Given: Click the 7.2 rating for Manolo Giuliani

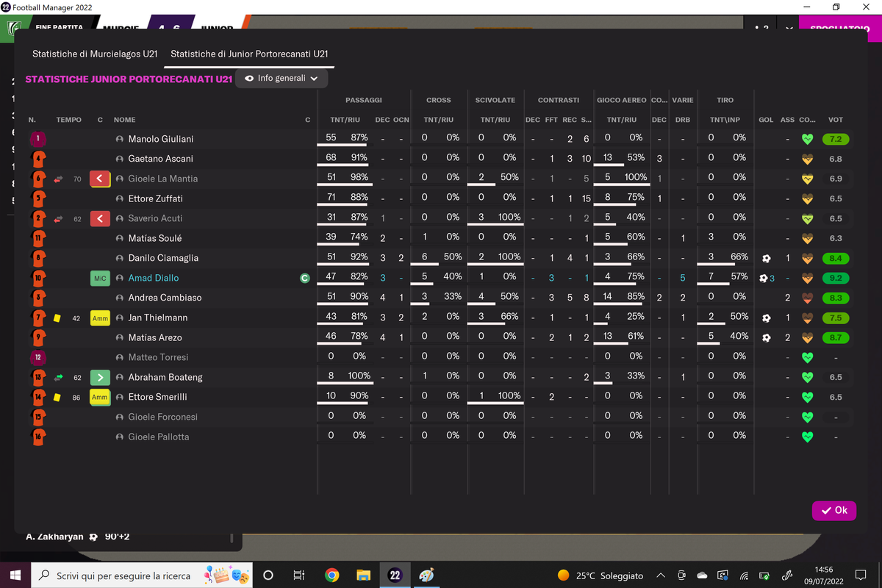Looking at the screenshot, I should point(836,139).
